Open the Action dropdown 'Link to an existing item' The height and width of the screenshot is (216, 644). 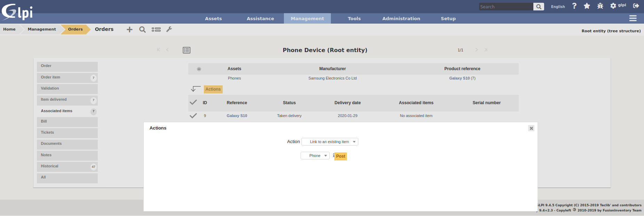[329, 142]
